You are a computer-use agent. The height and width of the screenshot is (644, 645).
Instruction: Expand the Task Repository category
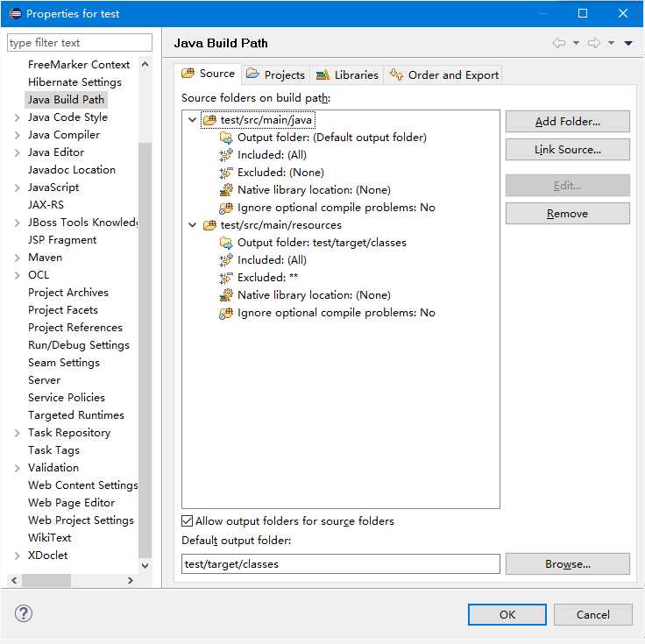(x=17, y=433)
